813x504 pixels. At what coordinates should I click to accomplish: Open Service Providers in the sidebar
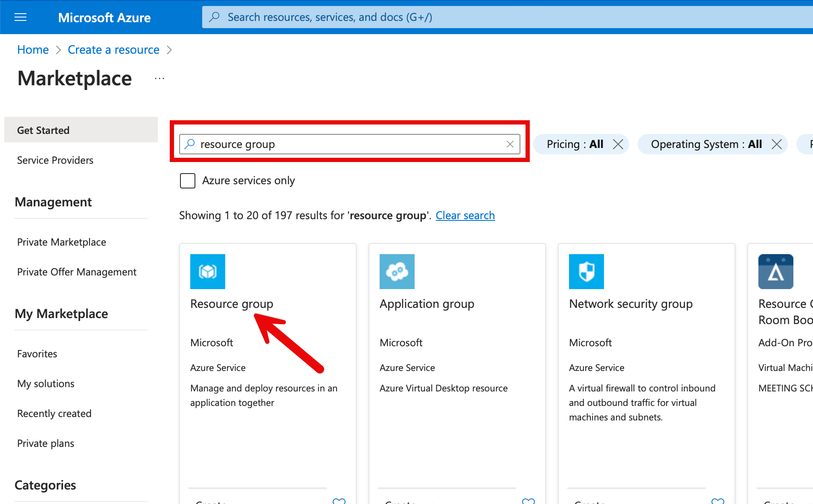[x=55, y=160]
